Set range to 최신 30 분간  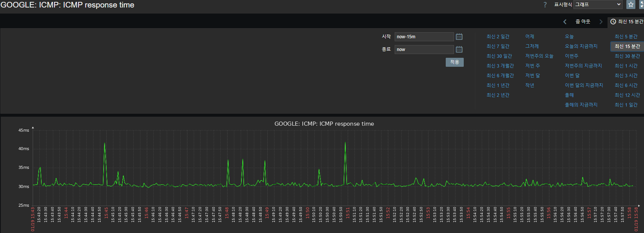click(627, 56)
